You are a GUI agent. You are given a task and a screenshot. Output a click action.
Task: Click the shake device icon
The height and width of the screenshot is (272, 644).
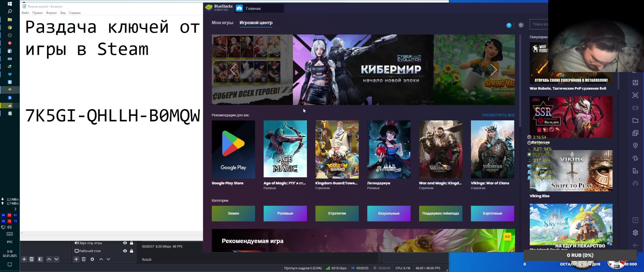(635, 158)
